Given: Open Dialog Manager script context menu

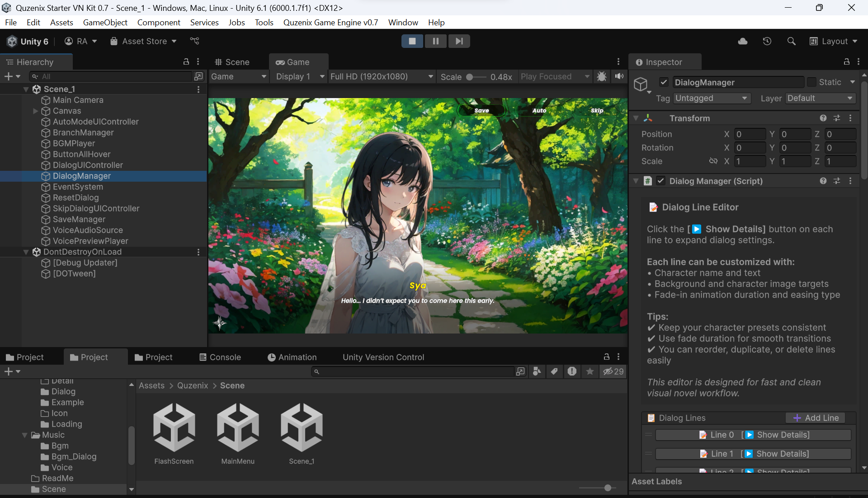Looking at the screenshot, I should click(850, 181).
